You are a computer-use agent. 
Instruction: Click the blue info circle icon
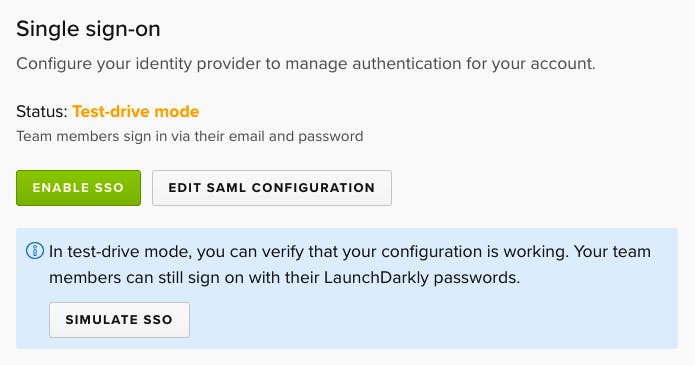click(x=35, y=251)
